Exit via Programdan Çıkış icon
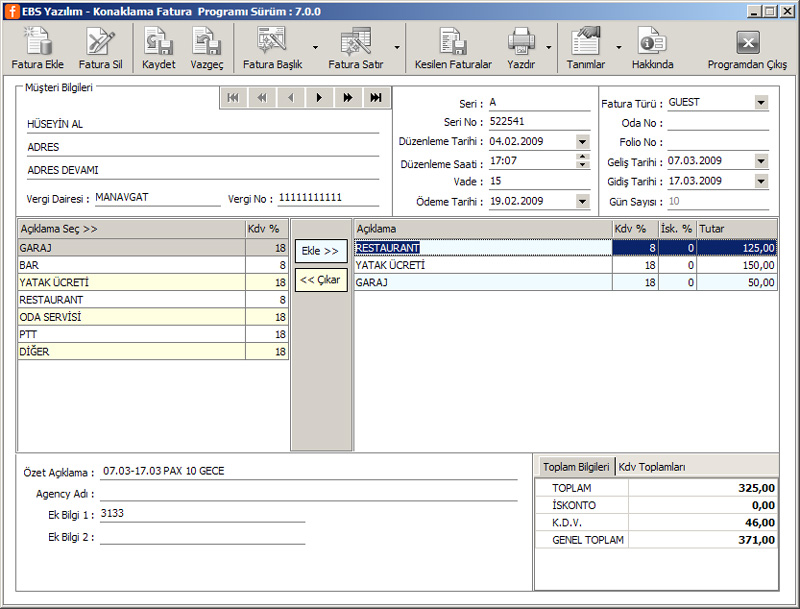This screenshot has width=800, height=609. click(x=747, y=47)
